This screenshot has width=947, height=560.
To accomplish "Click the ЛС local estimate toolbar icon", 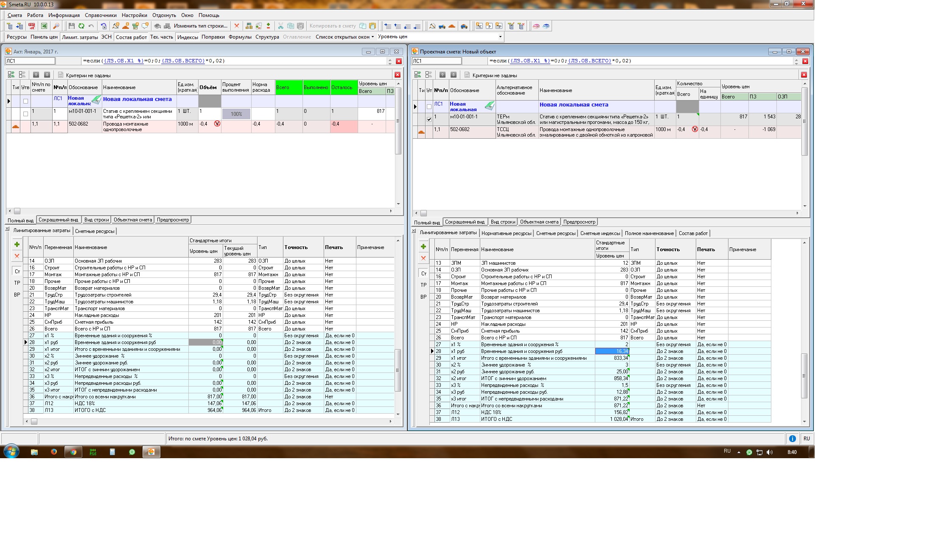I will coord(479,26).
